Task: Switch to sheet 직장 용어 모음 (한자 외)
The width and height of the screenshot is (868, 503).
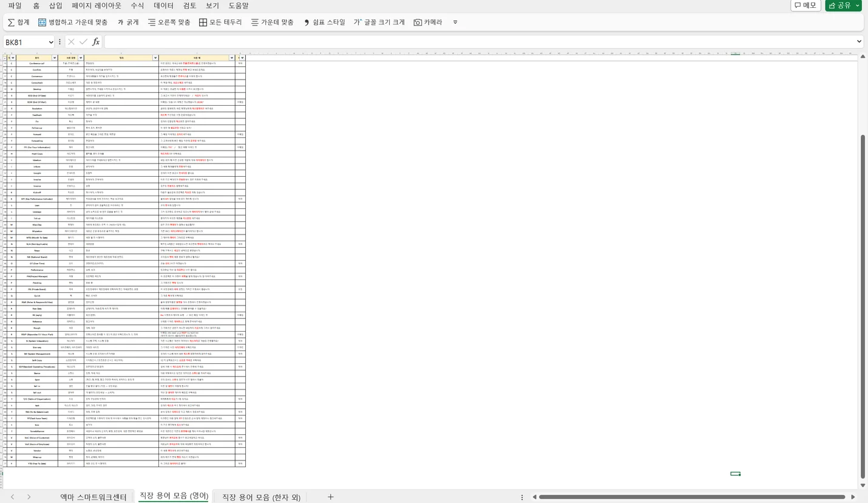Action: pos(261,497)
